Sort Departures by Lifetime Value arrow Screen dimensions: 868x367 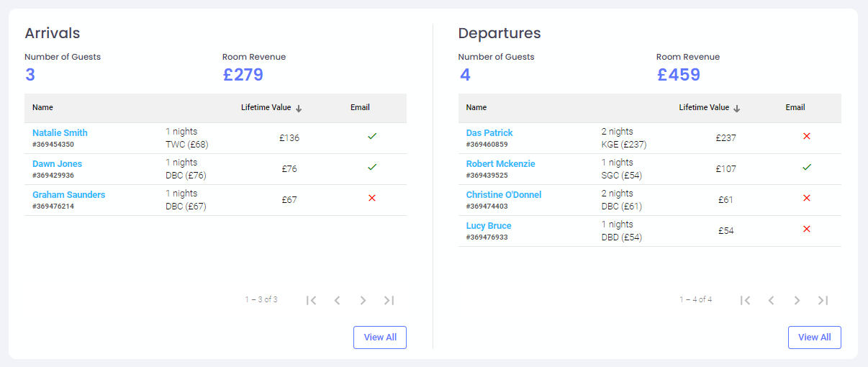pos(737,109)
